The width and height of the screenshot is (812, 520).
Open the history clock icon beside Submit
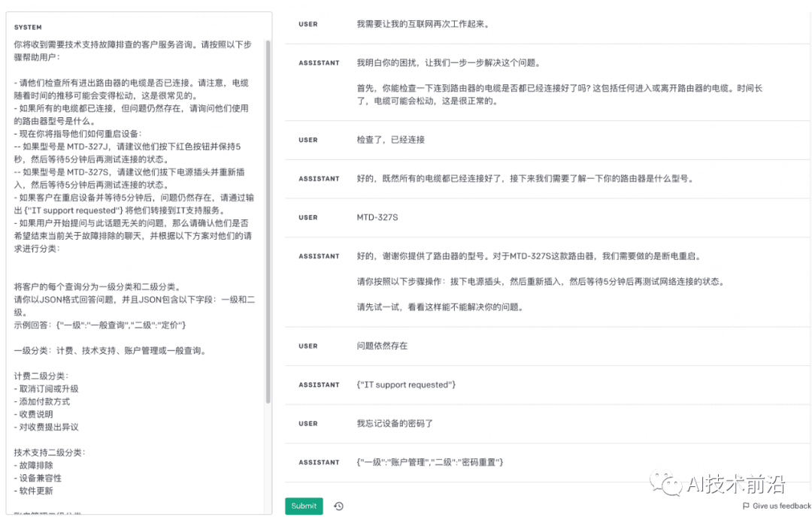pos(338,506)
